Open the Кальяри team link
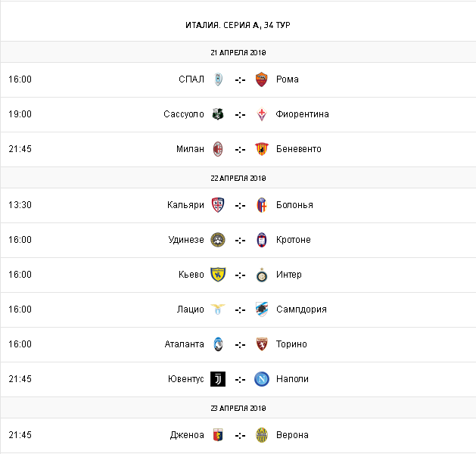Screen dimensions: 476x454 point(185,205)
